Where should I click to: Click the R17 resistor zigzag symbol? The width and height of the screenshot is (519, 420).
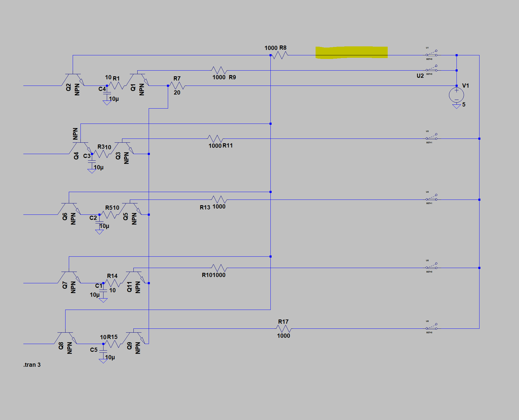pyautogui.click(x=284, y=328)
